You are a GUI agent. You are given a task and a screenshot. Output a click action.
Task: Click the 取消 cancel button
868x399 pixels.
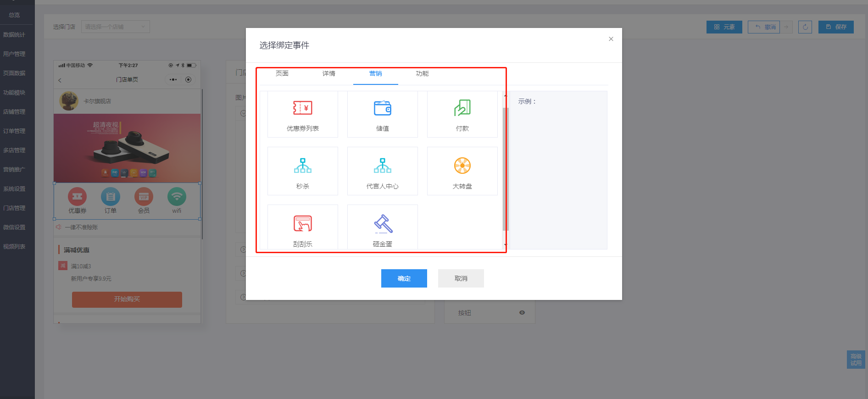[461, 278]
